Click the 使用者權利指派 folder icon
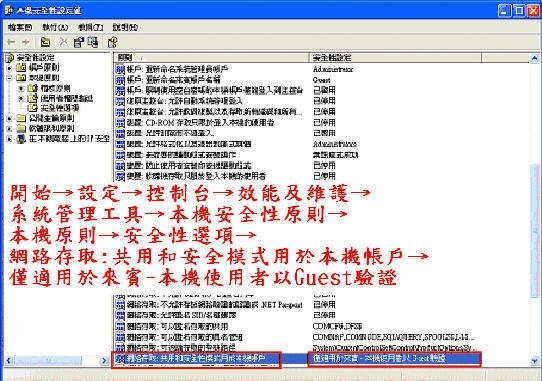The width and height of the screenshot is (542, 381). [32, 98]
